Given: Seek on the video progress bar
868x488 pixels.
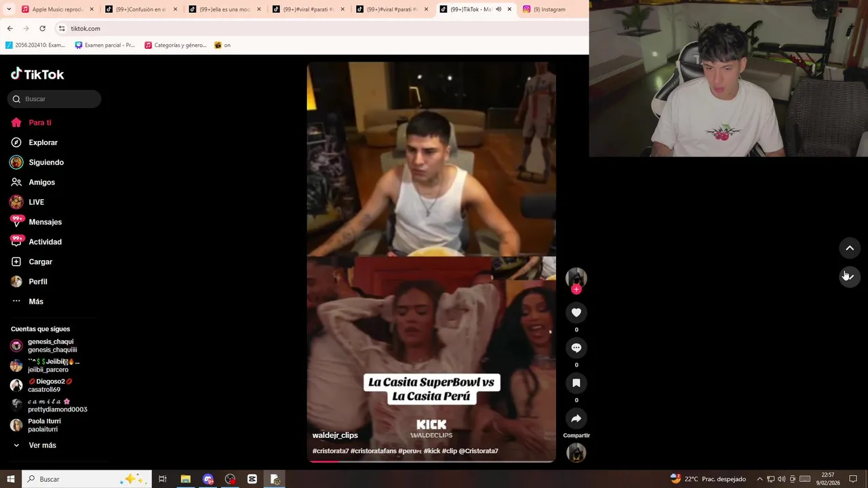Looking at the screenshot, I should (431, 462).
